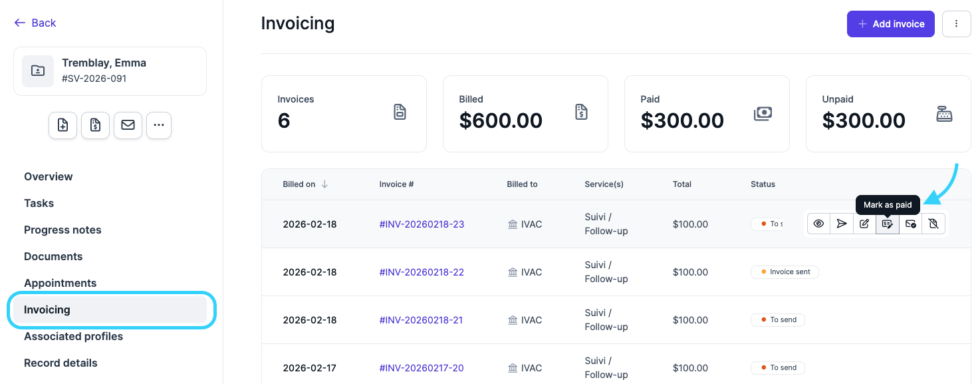This screenshot has width=980, height=384.
Task: Send invoice with paper plane icon
Action: click(842, 224)
